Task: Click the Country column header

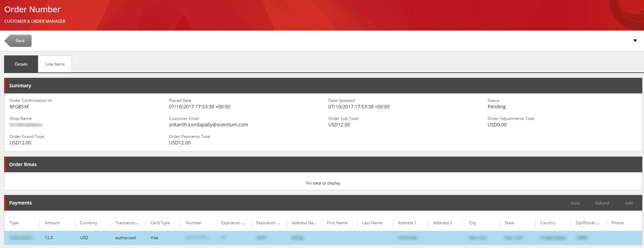Action: point(548,223)
